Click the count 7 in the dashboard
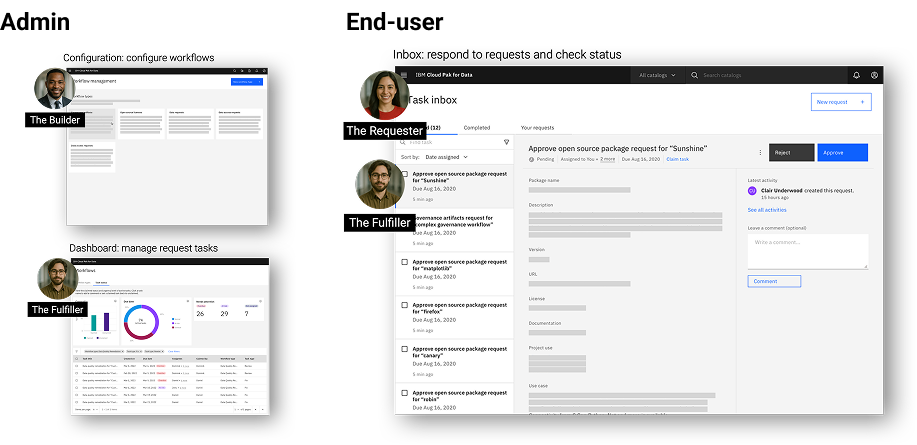 coord(246,314)
